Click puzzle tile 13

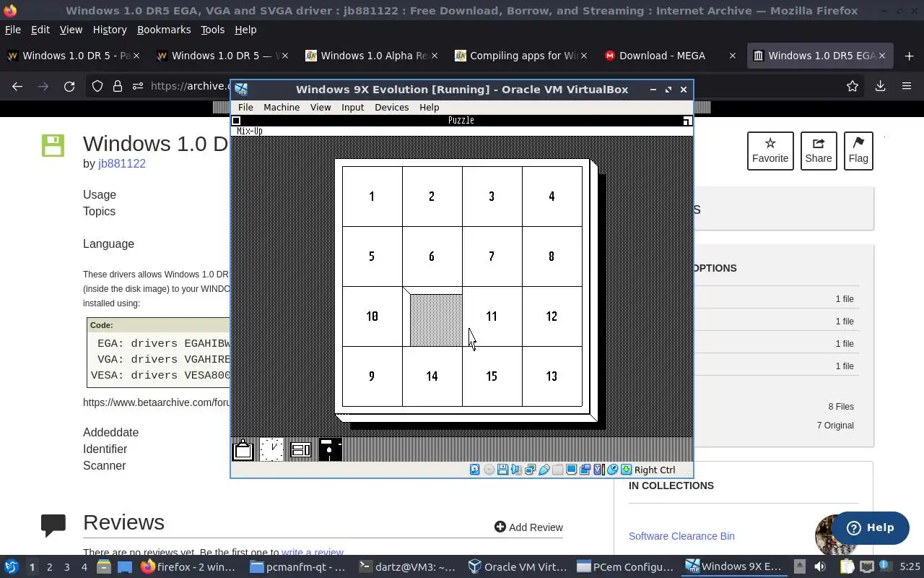(552, 376)
